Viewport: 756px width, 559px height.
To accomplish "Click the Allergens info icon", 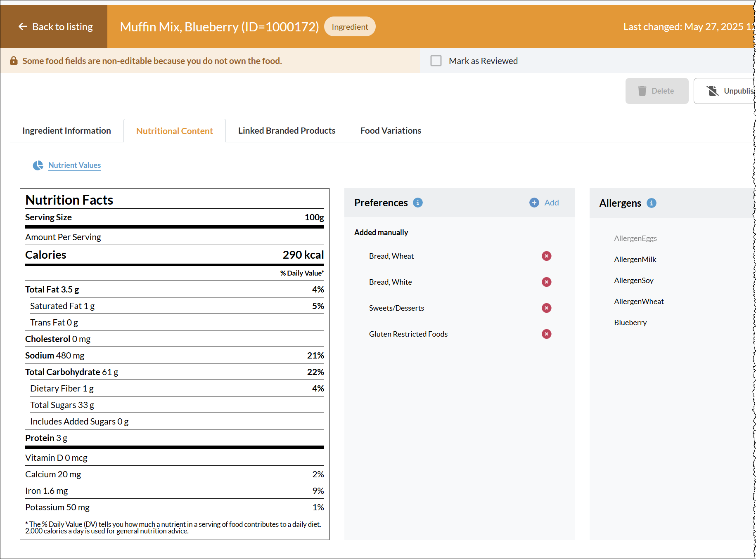I will coord(651,203).
